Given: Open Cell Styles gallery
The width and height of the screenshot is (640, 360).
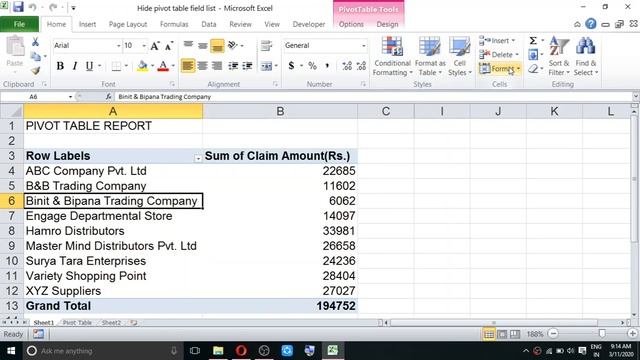Looking at the screenshot, I should click(460, 56).
